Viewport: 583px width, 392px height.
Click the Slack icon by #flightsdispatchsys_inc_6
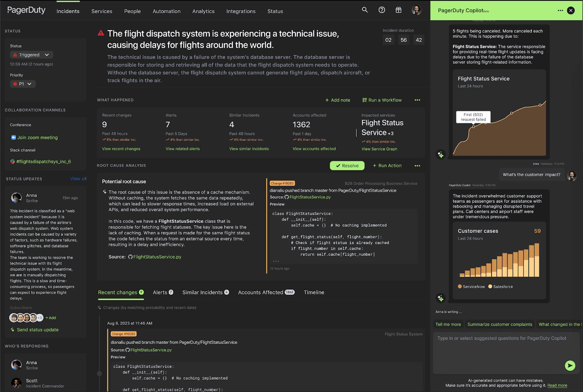[13, 162]
